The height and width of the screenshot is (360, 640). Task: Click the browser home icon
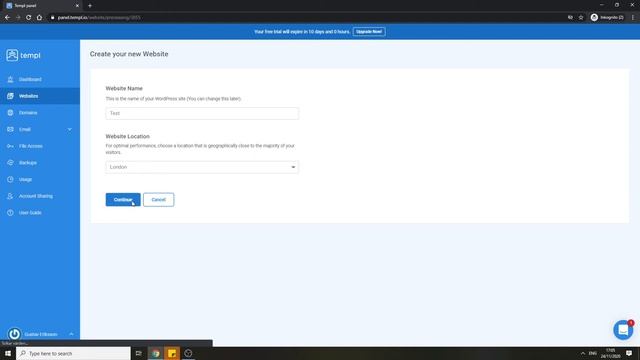tap(39, 18)
